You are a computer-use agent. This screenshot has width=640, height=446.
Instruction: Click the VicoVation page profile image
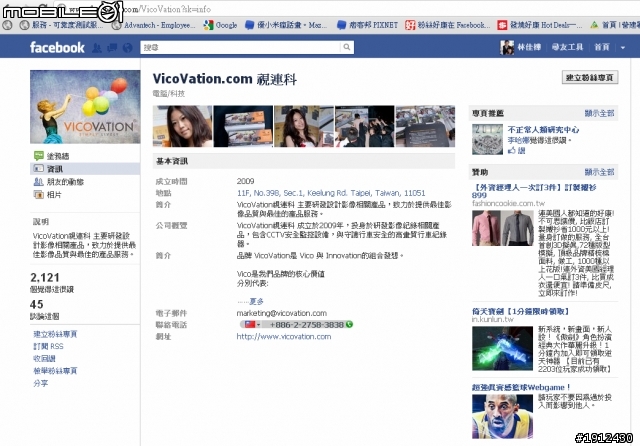[x=85, y=107]
